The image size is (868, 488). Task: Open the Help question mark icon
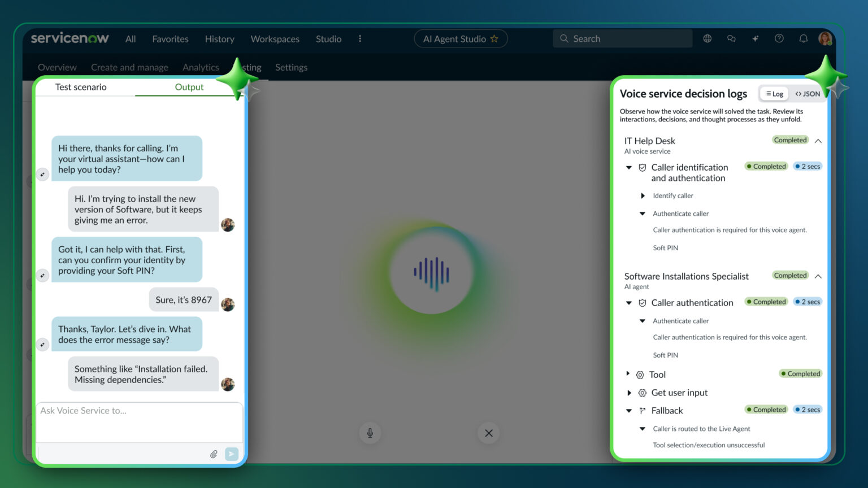pos(779,38)
